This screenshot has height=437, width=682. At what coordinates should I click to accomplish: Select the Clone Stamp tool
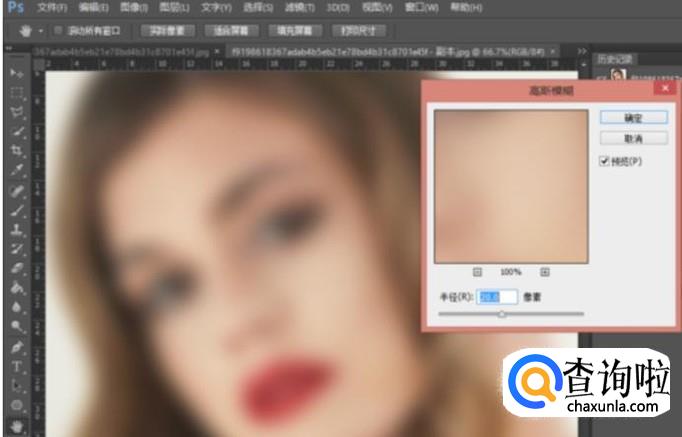[17, 228]
